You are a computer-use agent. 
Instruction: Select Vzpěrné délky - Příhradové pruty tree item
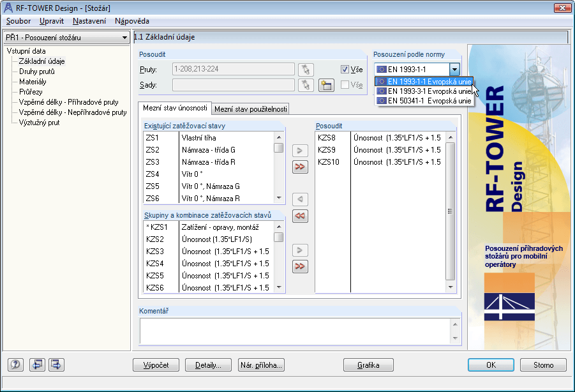click(68, 102)
